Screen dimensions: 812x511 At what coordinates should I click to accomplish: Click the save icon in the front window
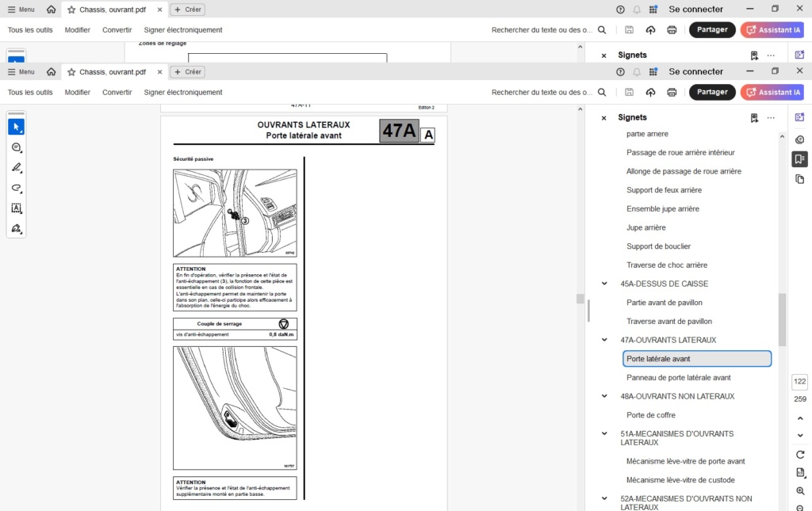pyautogui.click(x=629, y=92)
